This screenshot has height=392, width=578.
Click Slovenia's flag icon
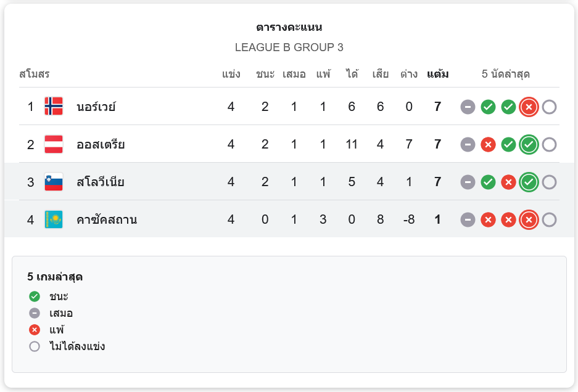[x=54, y=182]
